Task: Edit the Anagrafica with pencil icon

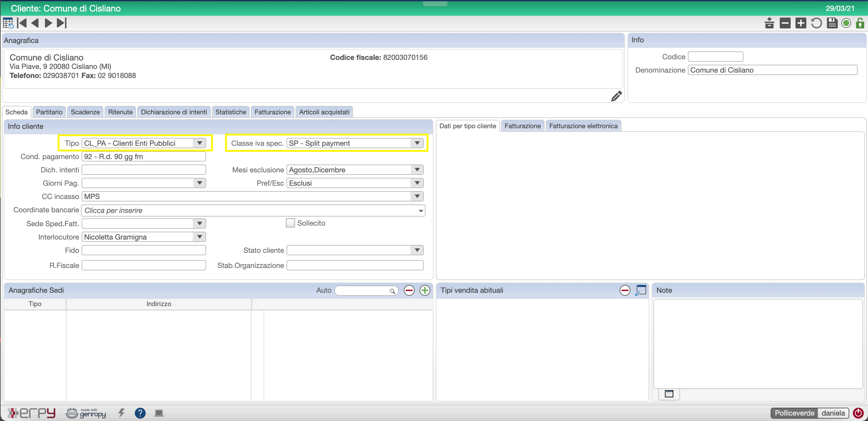Action: click(x=616, y=96)
